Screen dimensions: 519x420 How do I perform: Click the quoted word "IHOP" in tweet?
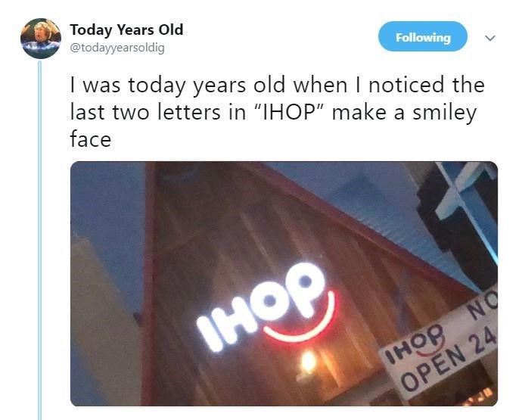click(x=288, y=112)
